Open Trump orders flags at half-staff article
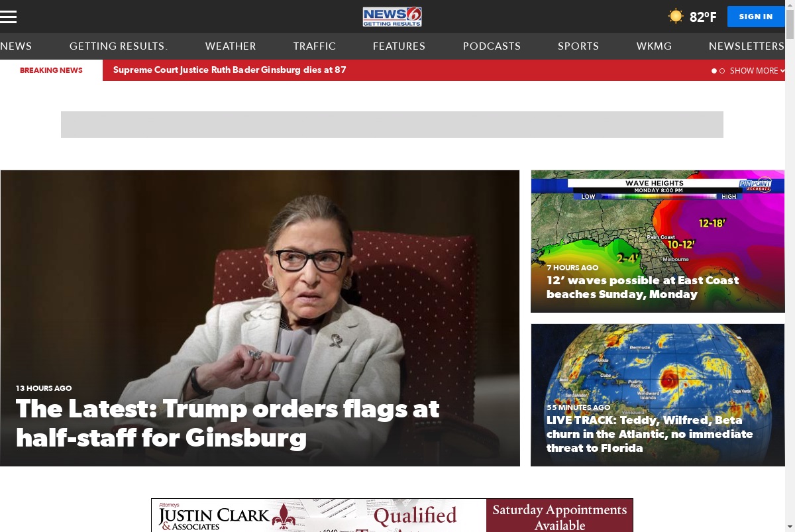 [228, 423]
